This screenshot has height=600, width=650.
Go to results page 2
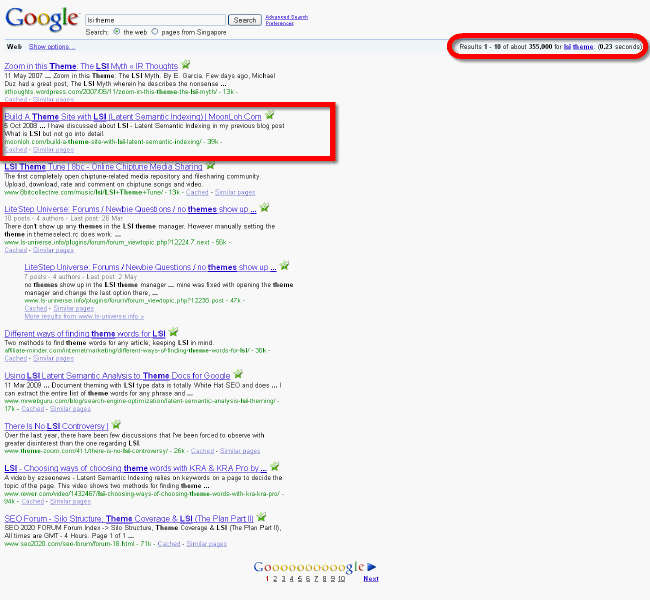(275, 579)
